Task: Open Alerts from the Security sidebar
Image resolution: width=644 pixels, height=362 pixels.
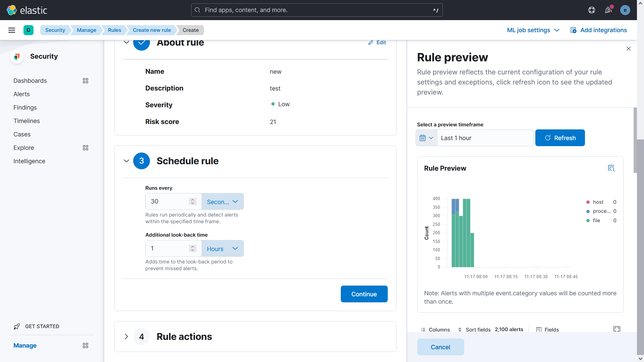Action: coord(21,94)
